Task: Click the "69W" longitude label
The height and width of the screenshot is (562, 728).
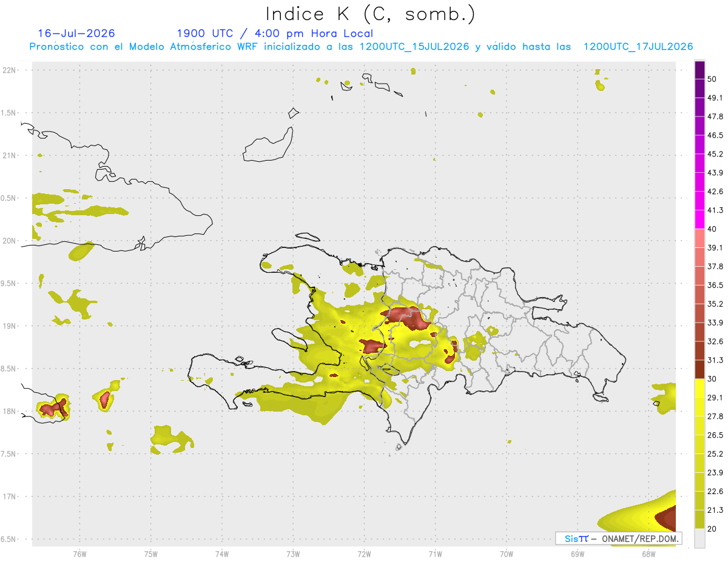Action: (578, 554)
